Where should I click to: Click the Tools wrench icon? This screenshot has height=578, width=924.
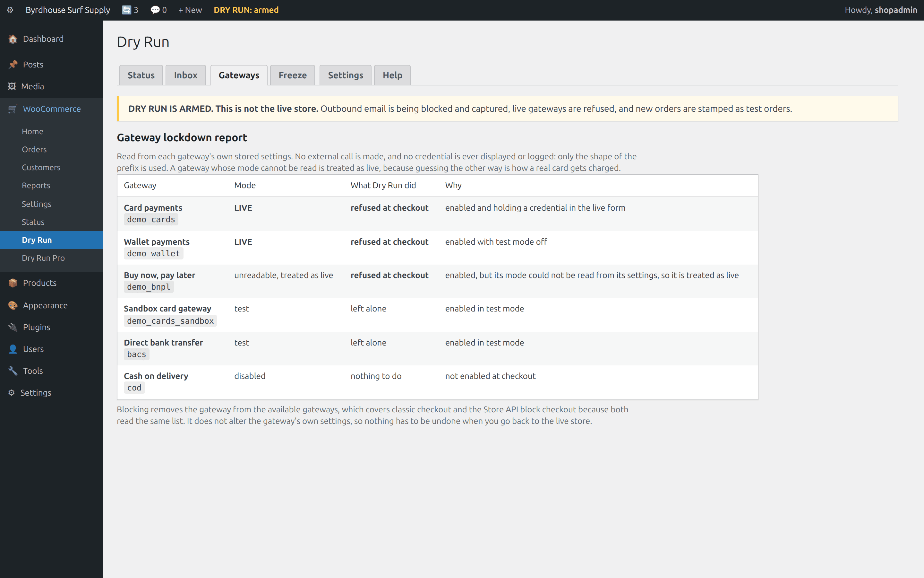[13, 371]
